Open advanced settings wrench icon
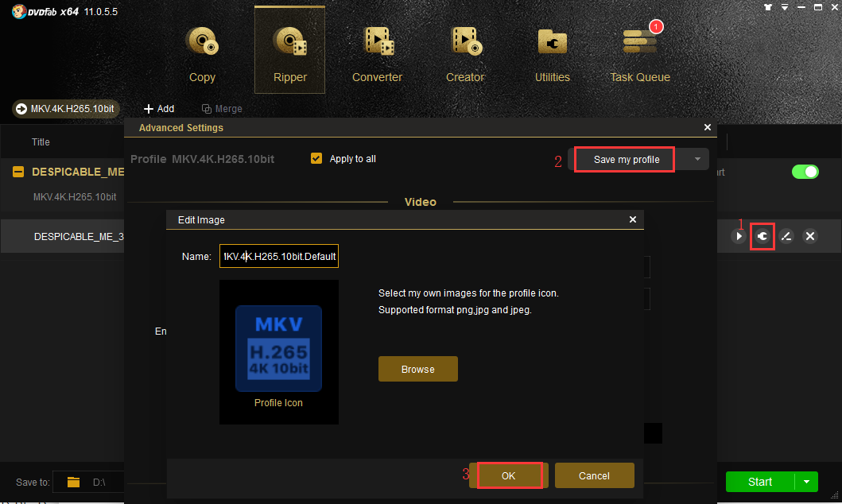842x504 pixels. point(762,236)
